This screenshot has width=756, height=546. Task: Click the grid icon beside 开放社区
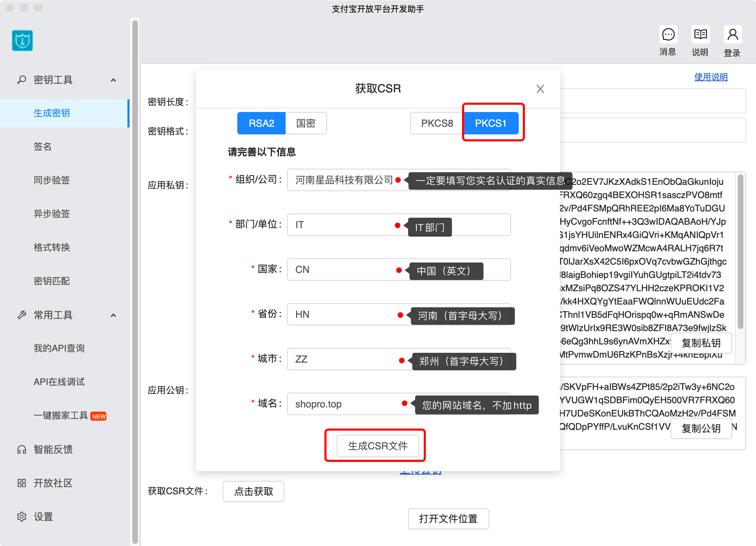[22, 483]
